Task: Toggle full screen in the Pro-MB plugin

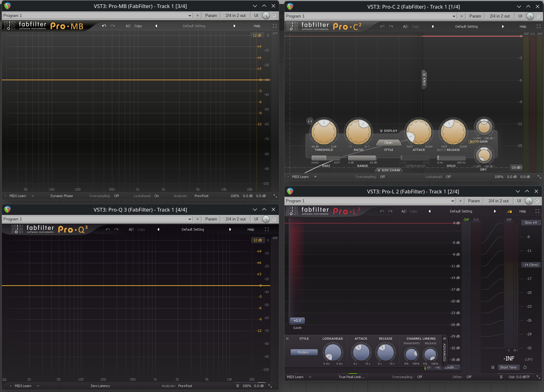Action: [x=275, y=26]
